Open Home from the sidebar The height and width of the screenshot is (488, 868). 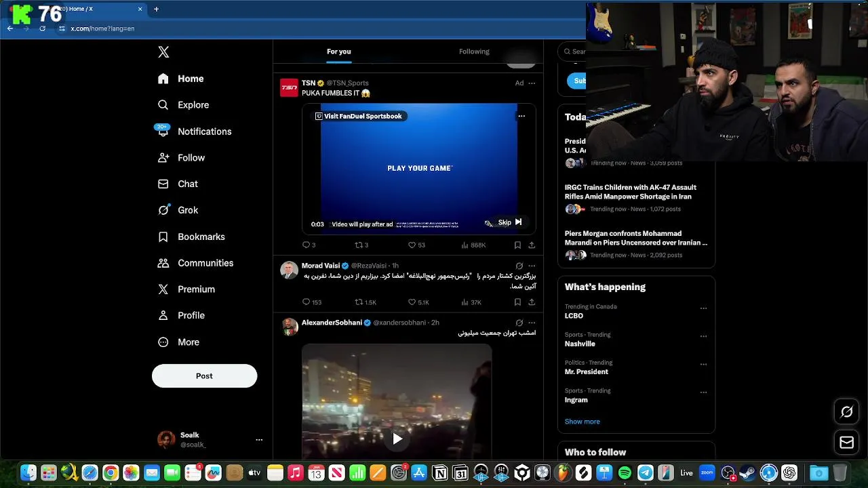(180, 79)
